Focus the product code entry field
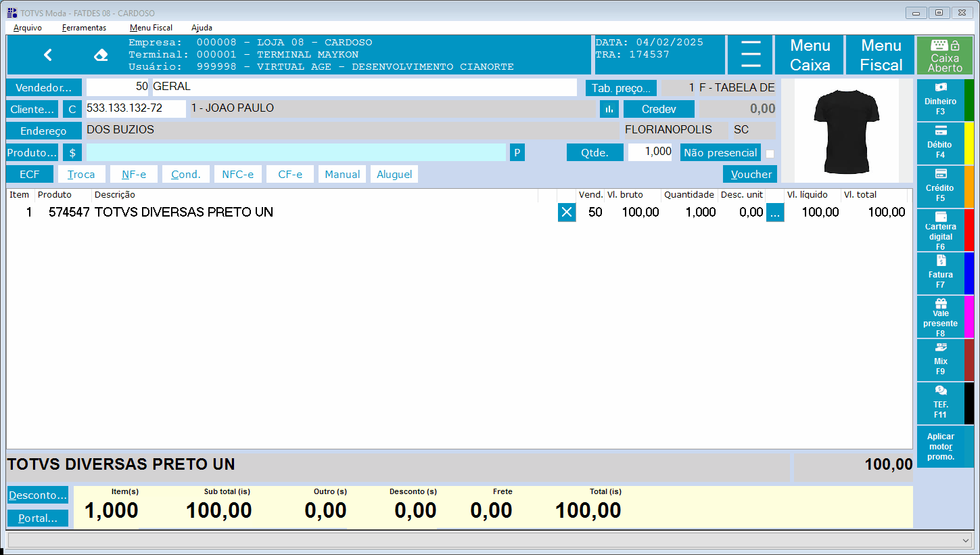 click(x=296, y=152)
